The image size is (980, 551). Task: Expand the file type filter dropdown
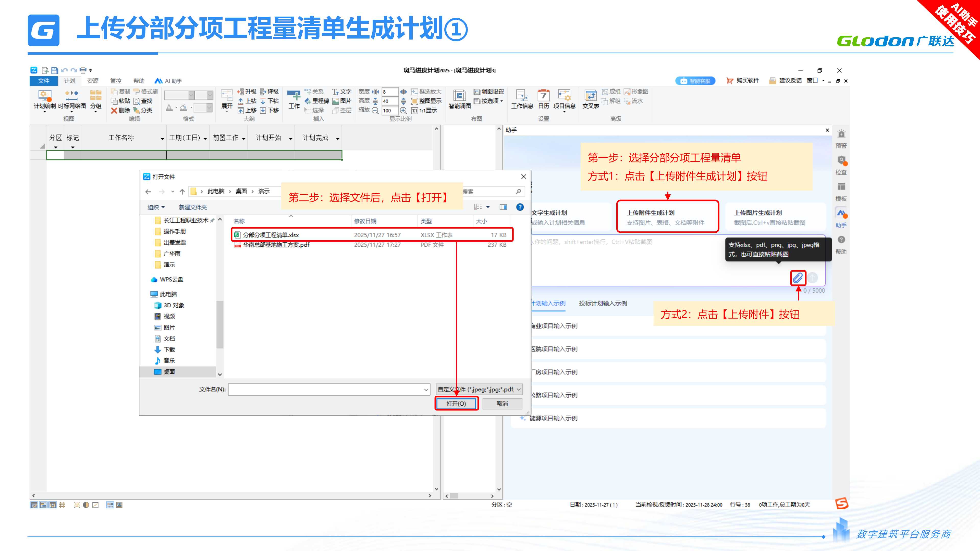[519, 389]
